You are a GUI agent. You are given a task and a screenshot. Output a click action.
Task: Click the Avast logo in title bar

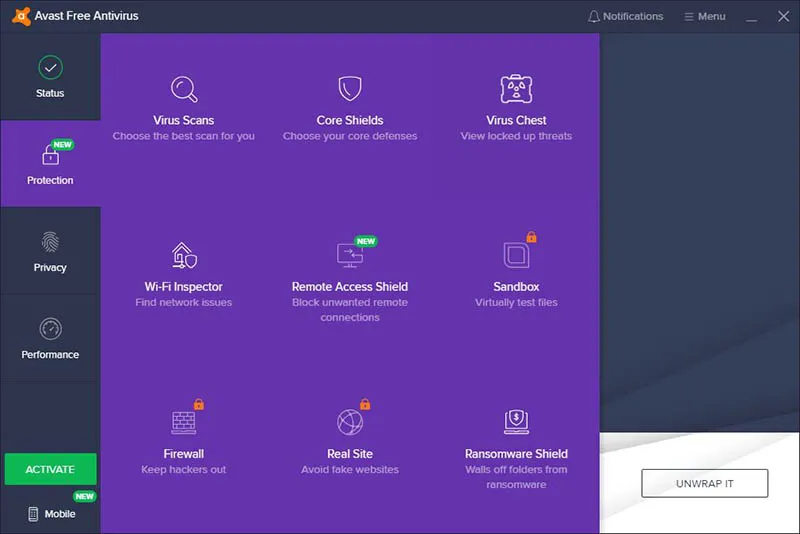coord(21,16)
